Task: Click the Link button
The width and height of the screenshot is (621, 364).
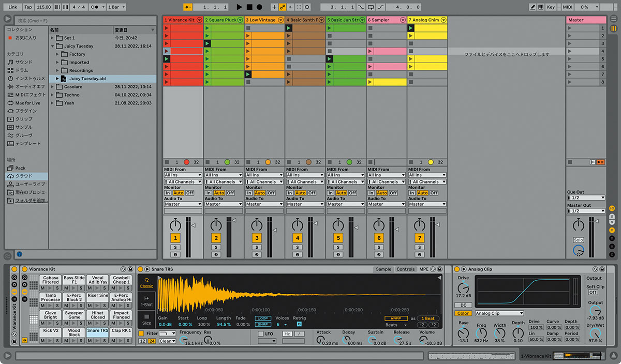Action: coord(13,7)
